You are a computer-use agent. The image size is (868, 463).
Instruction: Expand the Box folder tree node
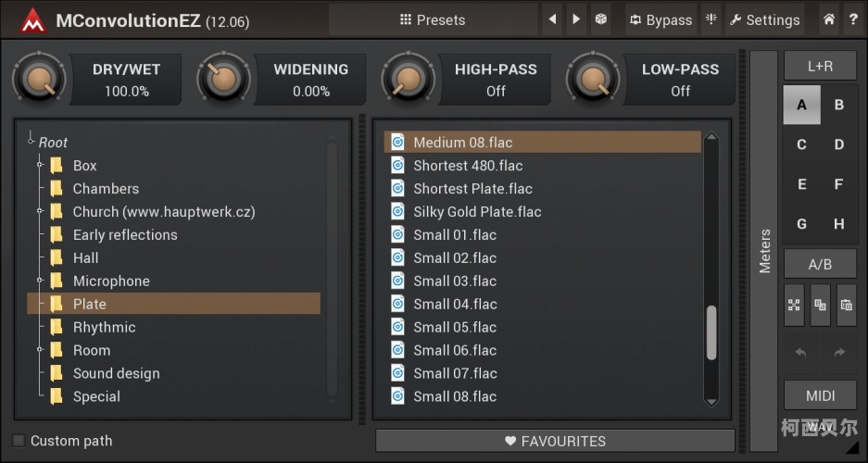click(40, 165)
